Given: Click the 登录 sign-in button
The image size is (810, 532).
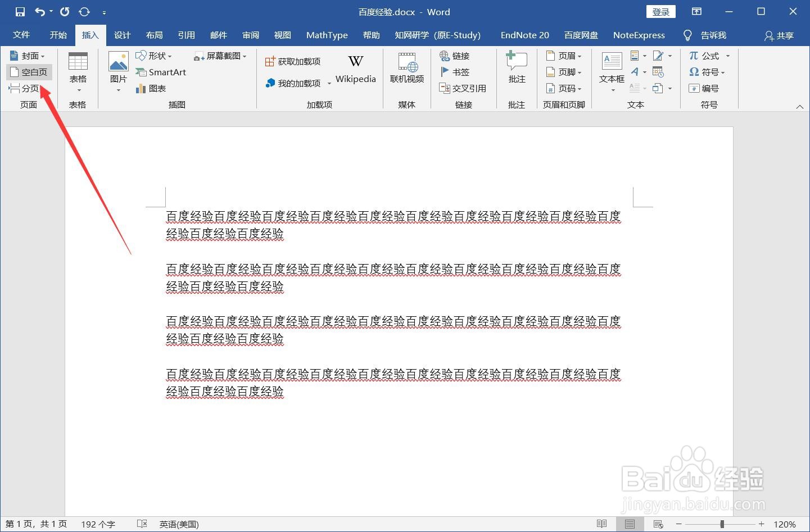Looking at the screenshot, I should [660, 11].
